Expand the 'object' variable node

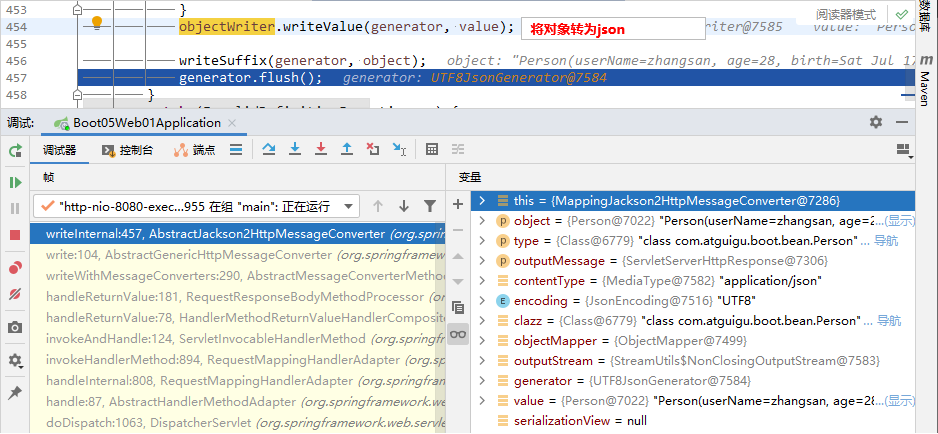point(482,221)
